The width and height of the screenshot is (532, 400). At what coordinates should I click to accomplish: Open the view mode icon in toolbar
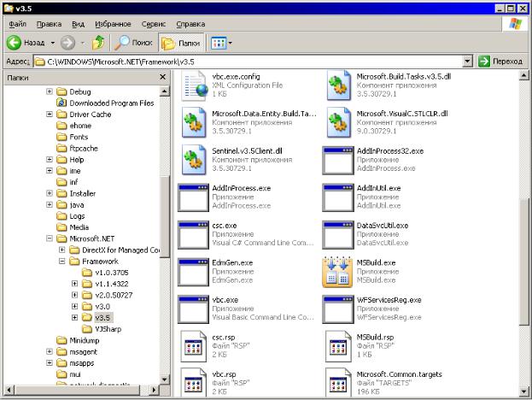pyautogui.click(x=218, y=43)
